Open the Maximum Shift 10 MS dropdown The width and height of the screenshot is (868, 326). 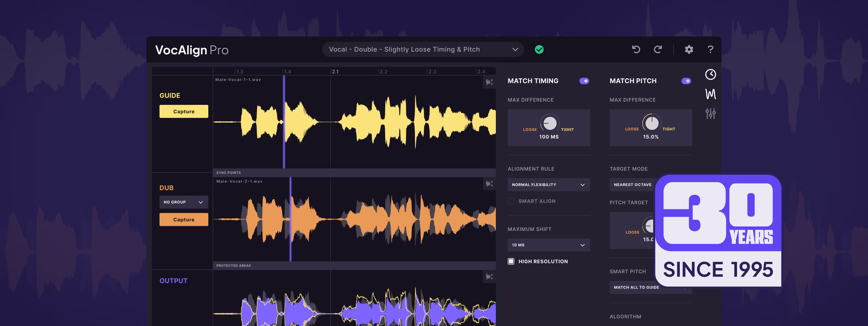pos(548,245)
